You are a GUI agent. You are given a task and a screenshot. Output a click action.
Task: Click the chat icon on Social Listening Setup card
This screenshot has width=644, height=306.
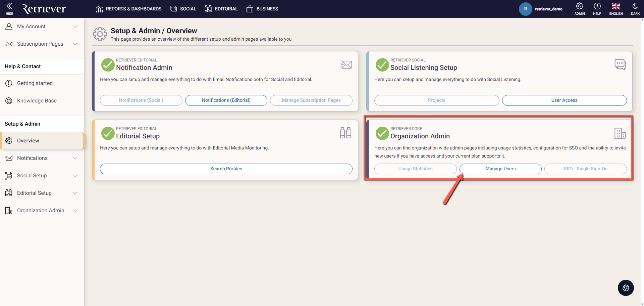click(620, 64)
